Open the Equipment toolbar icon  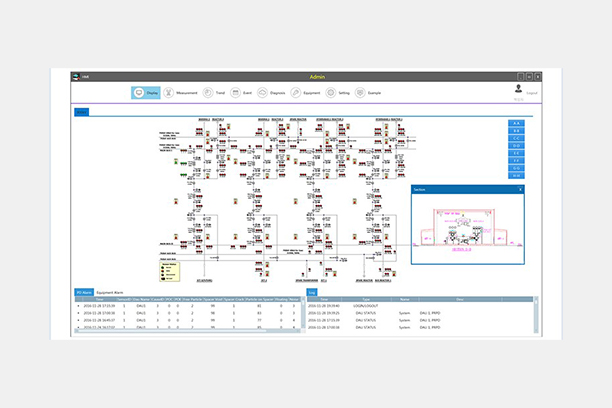coord(298,93)
